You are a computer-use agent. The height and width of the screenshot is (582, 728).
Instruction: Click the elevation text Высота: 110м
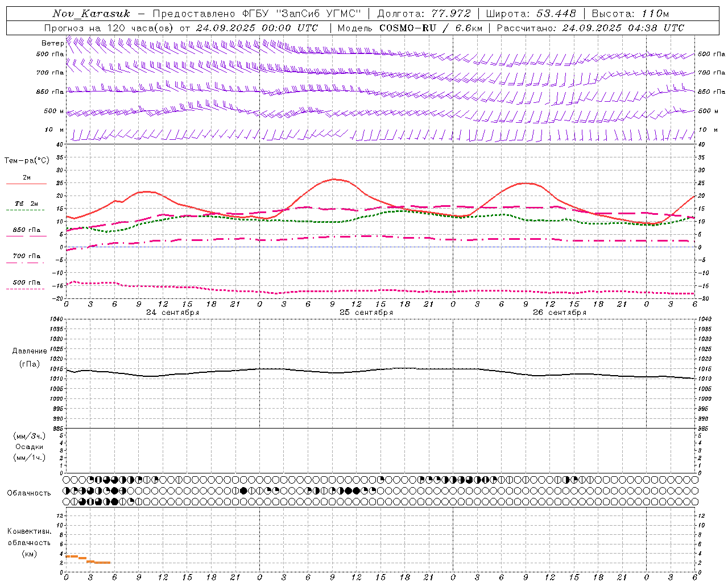630,14
